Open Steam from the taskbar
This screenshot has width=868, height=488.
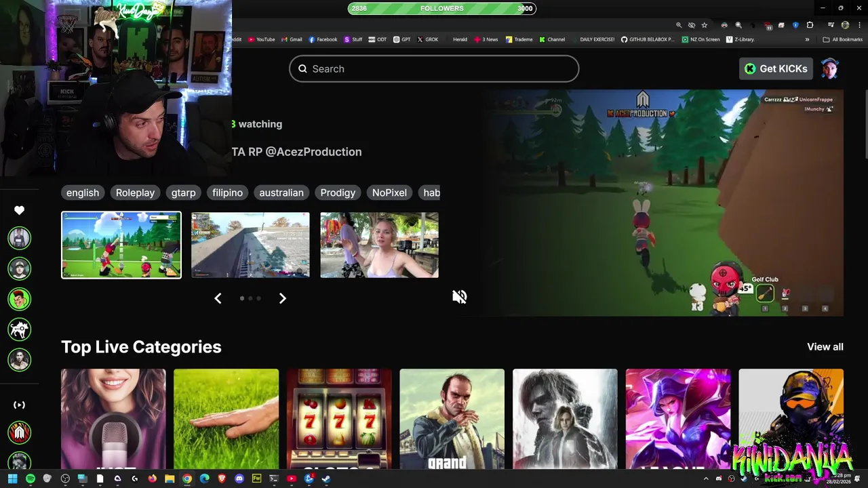tap(326, 479)
